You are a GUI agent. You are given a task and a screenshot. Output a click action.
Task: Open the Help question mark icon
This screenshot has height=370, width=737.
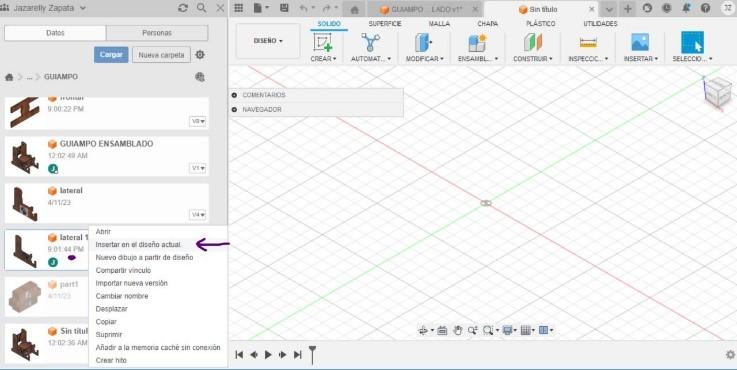[x=705, y=8]
